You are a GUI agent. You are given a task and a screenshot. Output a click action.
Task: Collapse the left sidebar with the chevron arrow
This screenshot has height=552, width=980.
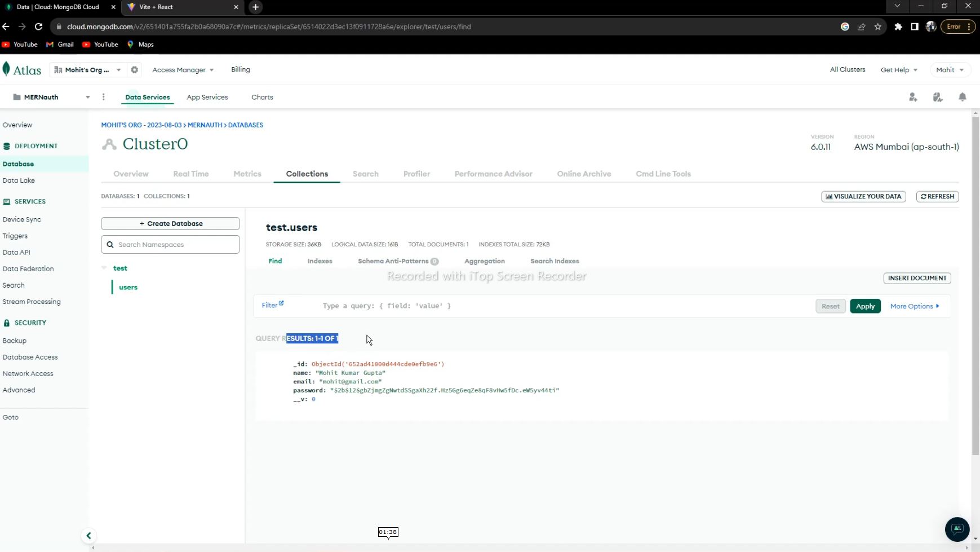point(88,535)
